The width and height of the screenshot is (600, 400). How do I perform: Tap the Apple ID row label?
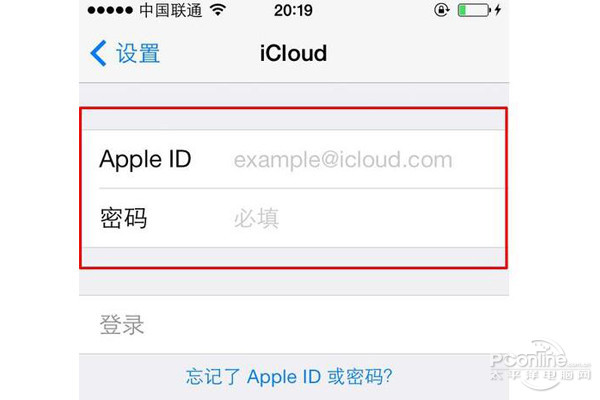(x=145, y=159)
